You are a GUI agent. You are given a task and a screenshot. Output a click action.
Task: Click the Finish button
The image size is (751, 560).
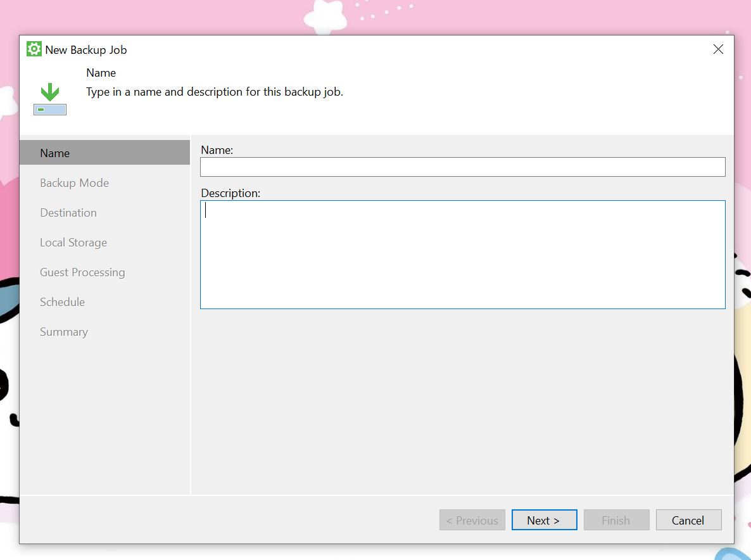pyautogui.click(x=616, y=520)
